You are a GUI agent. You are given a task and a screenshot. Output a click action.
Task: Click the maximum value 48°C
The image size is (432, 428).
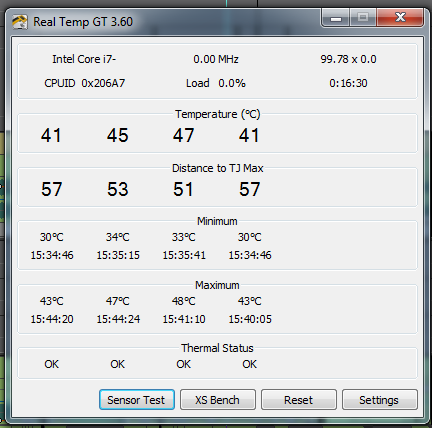point(184,301)
